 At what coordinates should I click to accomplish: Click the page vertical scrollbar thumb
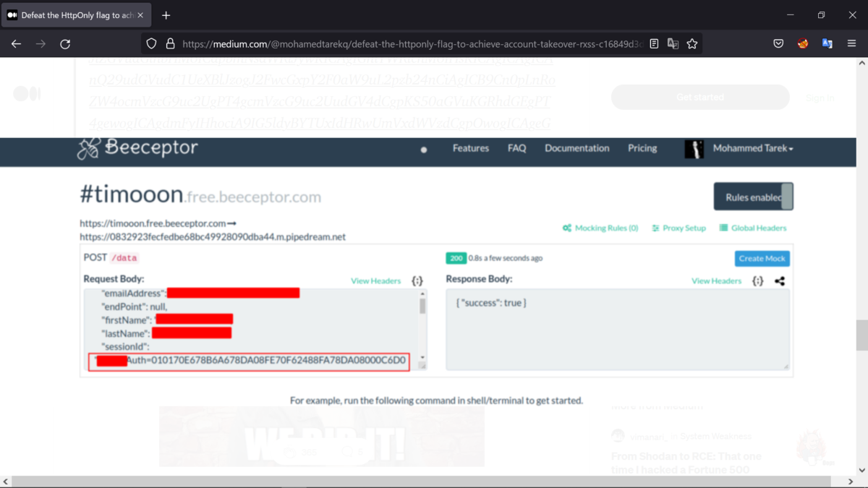click(x=861, y=335)
